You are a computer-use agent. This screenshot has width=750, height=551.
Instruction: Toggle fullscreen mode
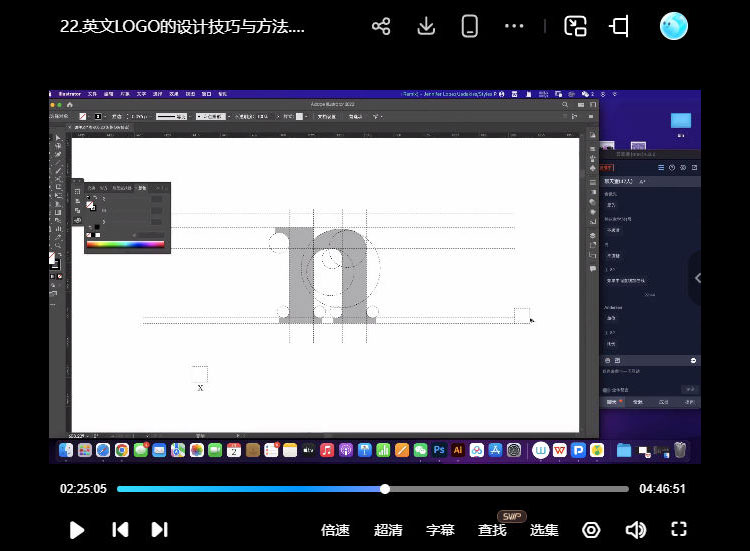tap(679, 530)
